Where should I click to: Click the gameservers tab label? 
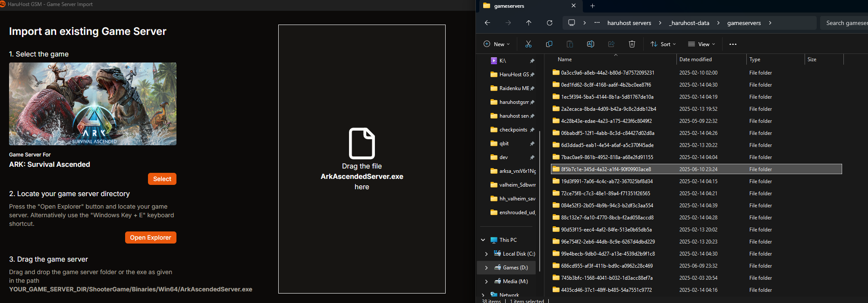point(509,6)
